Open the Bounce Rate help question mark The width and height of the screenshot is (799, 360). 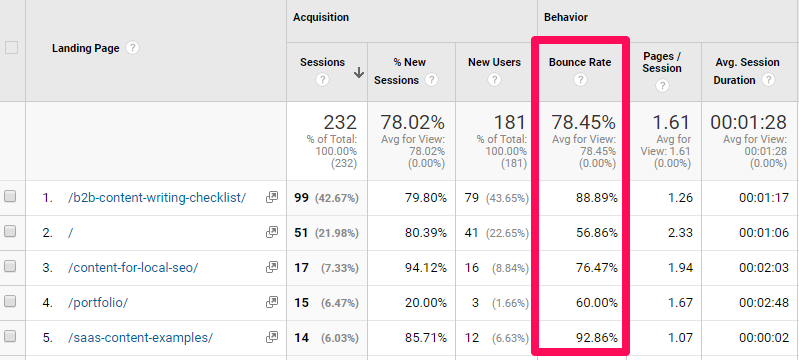pyautogui.click(x=580, y=80)
